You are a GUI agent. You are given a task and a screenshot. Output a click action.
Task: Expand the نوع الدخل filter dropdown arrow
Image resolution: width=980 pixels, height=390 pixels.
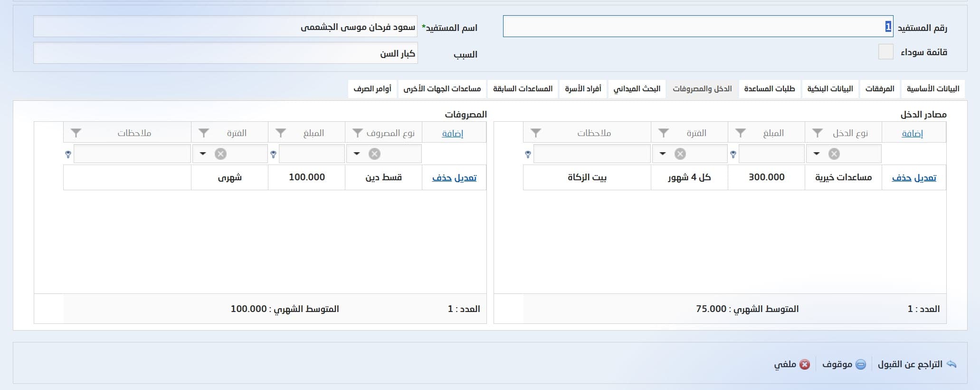click(x=817, y=154)
